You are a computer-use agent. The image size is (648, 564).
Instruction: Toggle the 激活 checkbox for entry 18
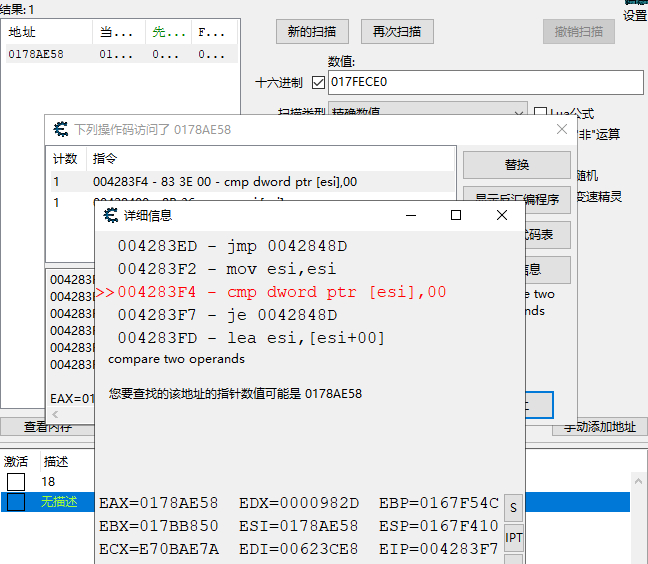click(x=16, y=482)
